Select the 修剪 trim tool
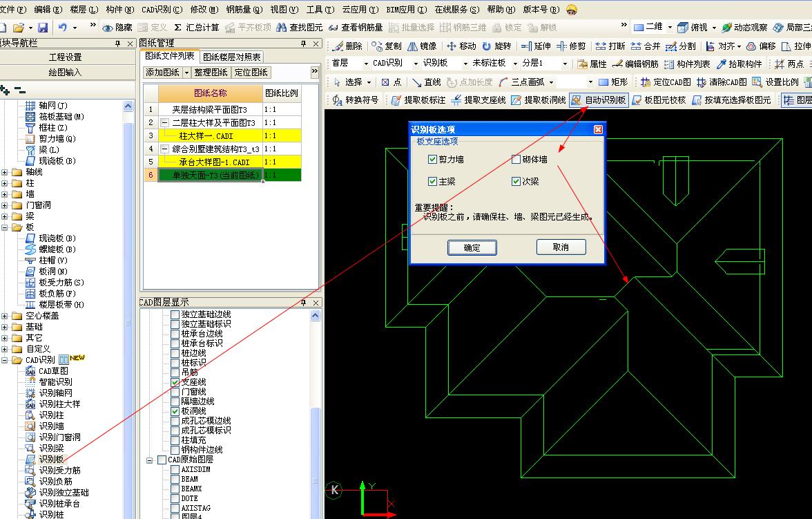This screenshot has height=519, width=812. (570, 46)
